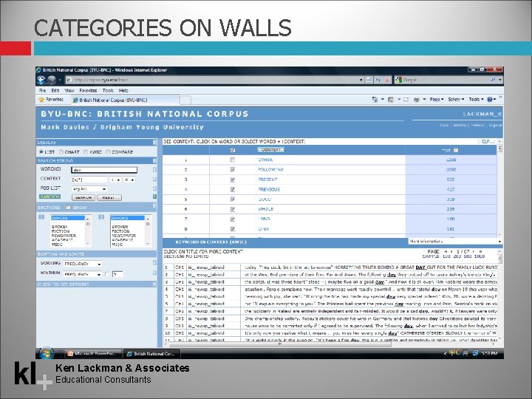Toggle the select-all checkbox in results header
The width and height of the screenshot is (532, 399).
coord(233,150)
